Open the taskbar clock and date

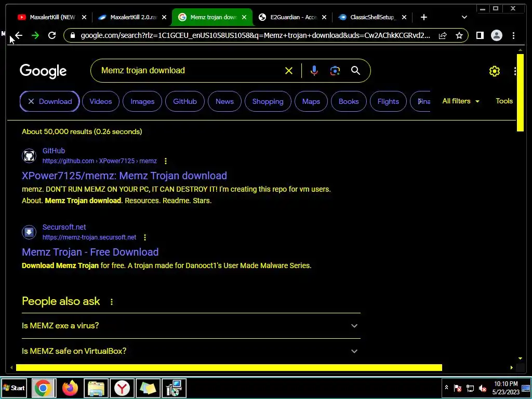click(x=506, y=388)
